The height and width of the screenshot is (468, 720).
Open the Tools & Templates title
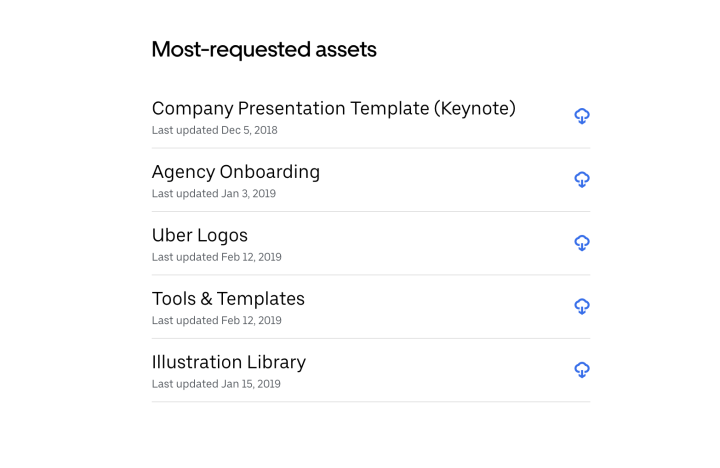click(228, 299)
